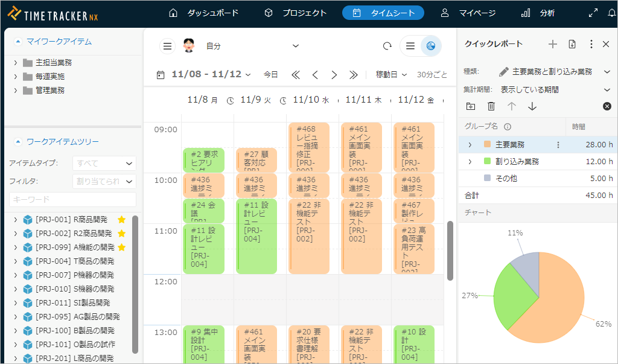Toggle the quick report chart view button
The width and height of the screenshot is (618, 364).
click(430, 46)
